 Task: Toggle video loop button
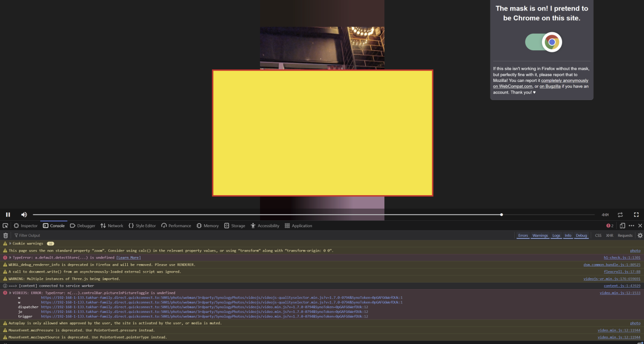[x=620, y=215]
